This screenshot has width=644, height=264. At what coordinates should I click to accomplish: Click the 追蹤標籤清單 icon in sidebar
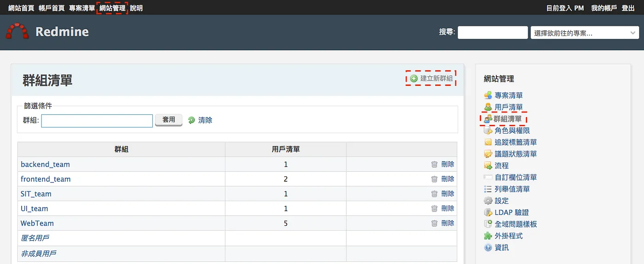click(488, 142)
